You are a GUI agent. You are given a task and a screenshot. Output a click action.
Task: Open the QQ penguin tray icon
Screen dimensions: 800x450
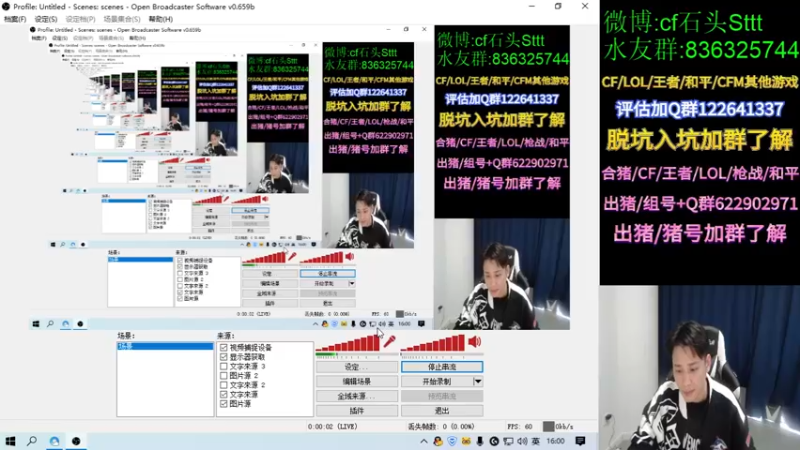(438, 441)
